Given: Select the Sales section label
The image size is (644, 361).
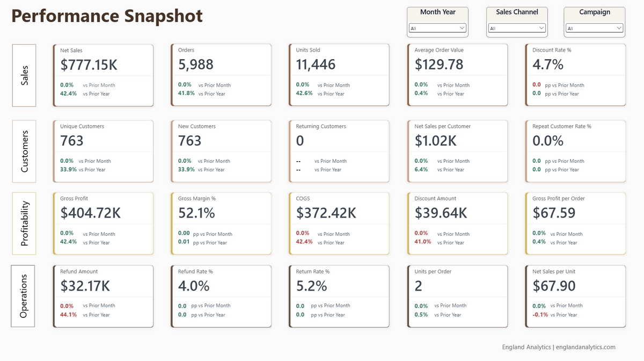Looking at the screenshot, I should coord(24,75).
